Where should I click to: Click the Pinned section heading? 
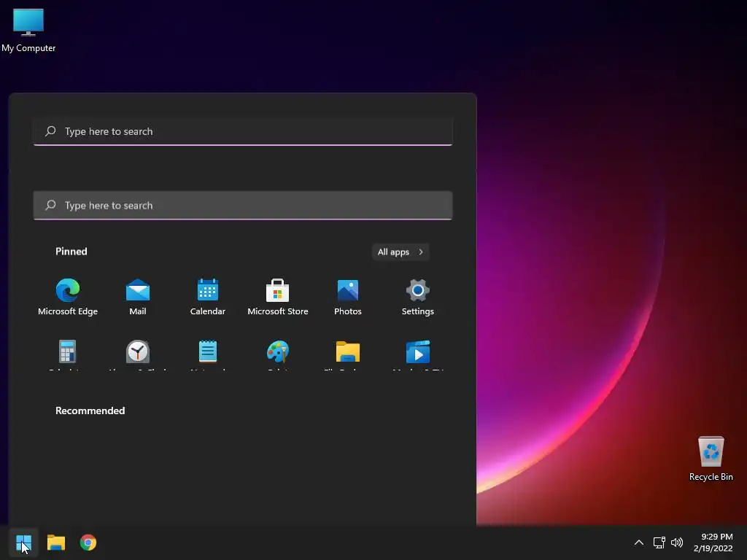[x=71, y=252]
